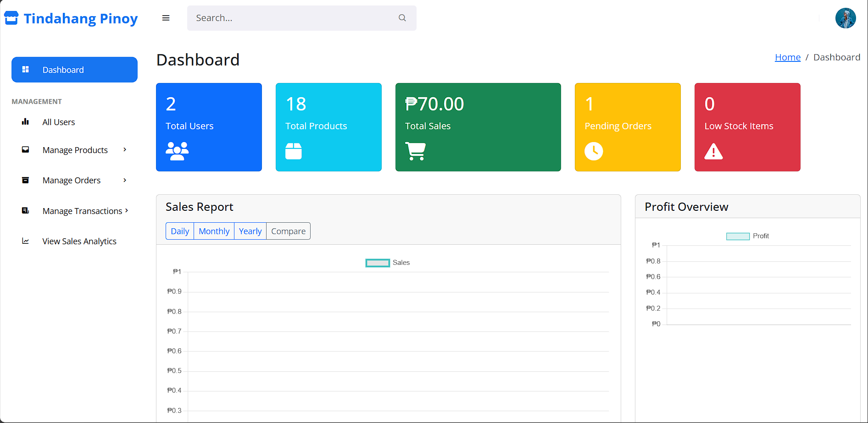Open the Home breadcrumb link
The height and width of the screenshot is (423, 868).
point(787,57)
